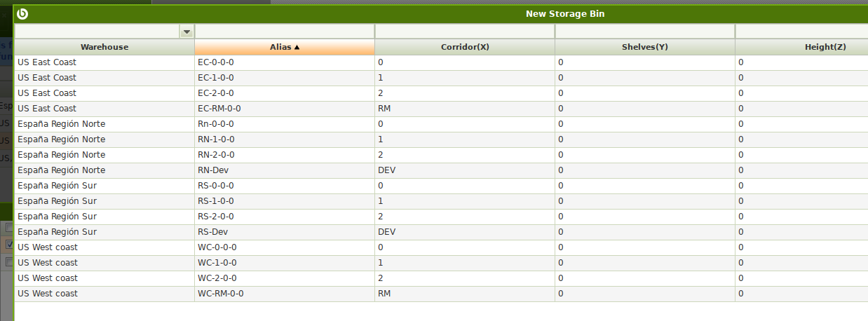Image resolution: width=868 pixels, height=321 pixels.
Task: Click the Alias ascending sort arrow
Action: [297, 47]
